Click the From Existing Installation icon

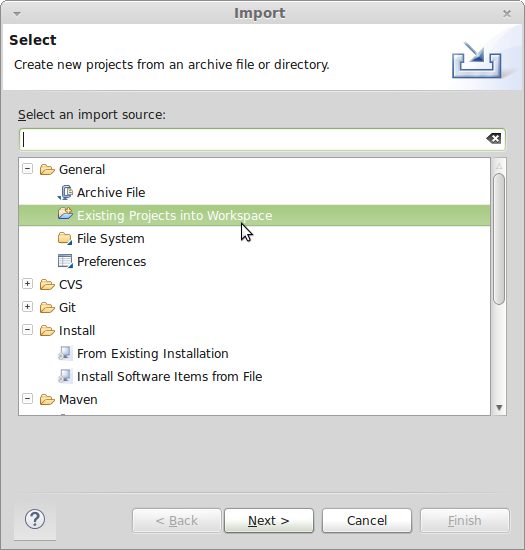65,353
